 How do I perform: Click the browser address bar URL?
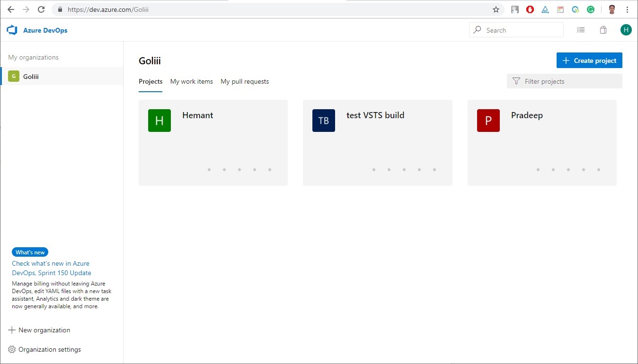click(x=109, y=9)
